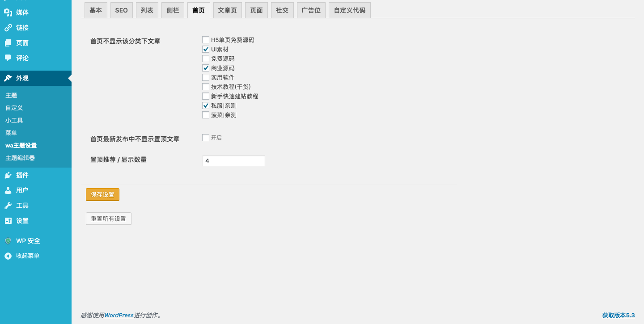644x324 pixels.
Task: Click the WP 安全 shield icon
Action: (x=8, y=241)
